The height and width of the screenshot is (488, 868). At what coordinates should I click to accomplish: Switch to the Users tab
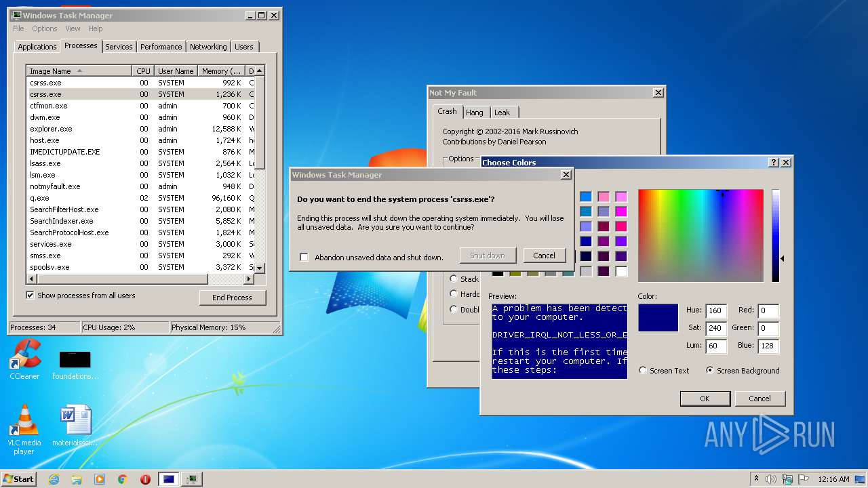point(244,47)
